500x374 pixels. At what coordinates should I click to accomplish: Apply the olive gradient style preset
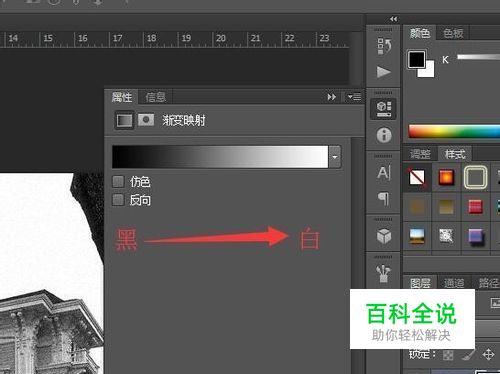pos(446,207)
